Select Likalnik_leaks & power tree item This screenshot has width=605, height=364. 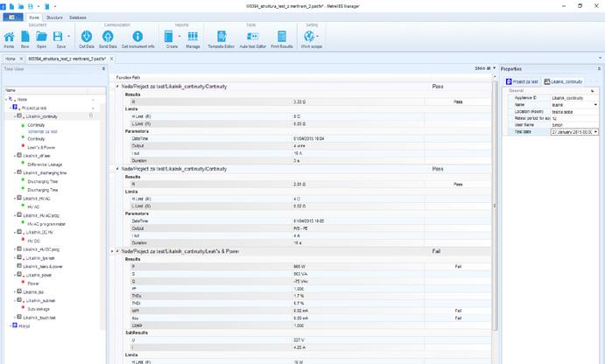(42, 267)
